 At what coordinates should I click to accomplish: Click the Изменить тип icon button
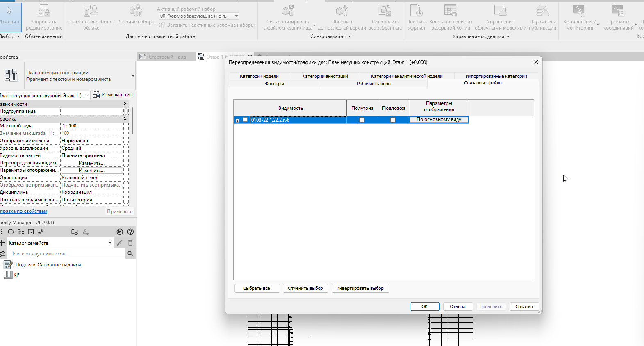[96, 95]
